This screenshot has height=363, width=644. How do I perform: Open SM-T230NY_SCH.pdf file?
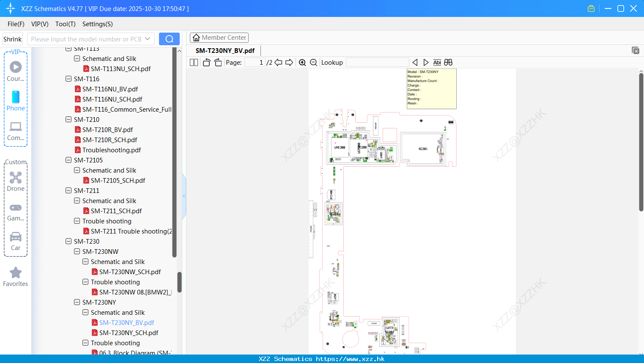129,333
